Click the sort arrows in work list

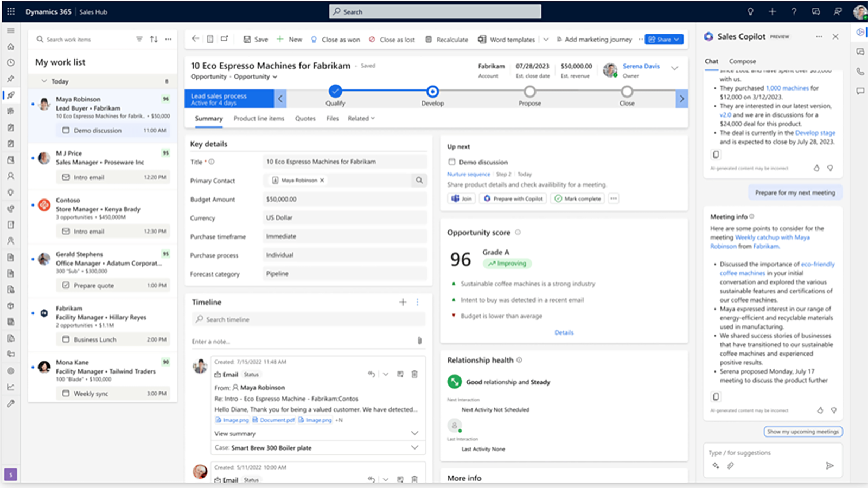pyautogui.click(x=154, y=39)
